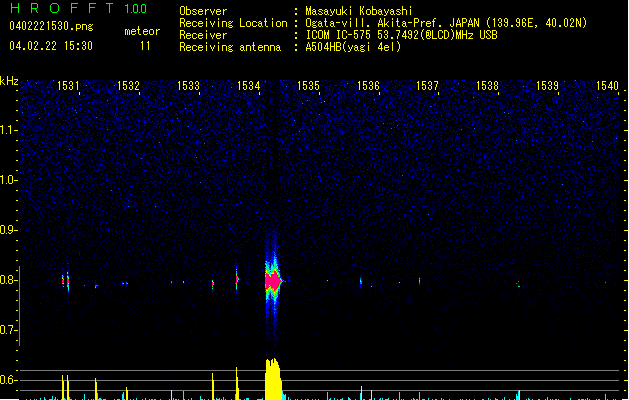
Task: Click the A504HB(yagi 4el) antenna text
Action: click(353, 47)
